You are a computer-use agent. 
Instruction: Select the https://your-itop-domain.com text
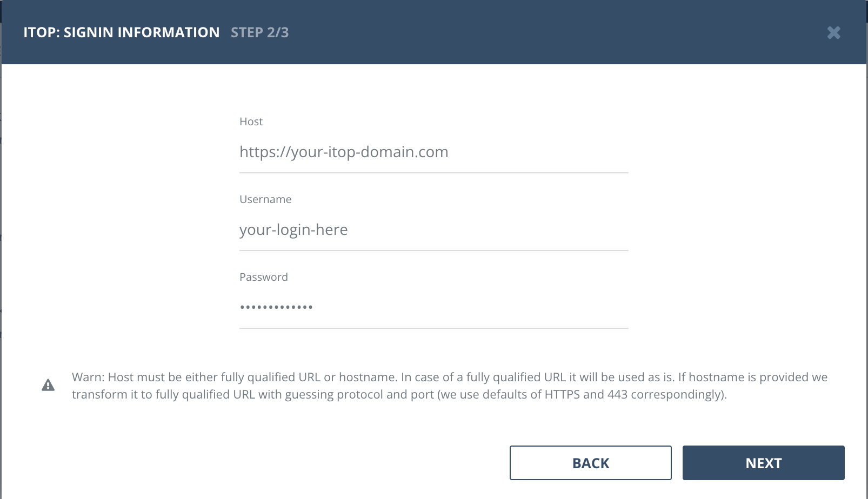pos(344,152)
